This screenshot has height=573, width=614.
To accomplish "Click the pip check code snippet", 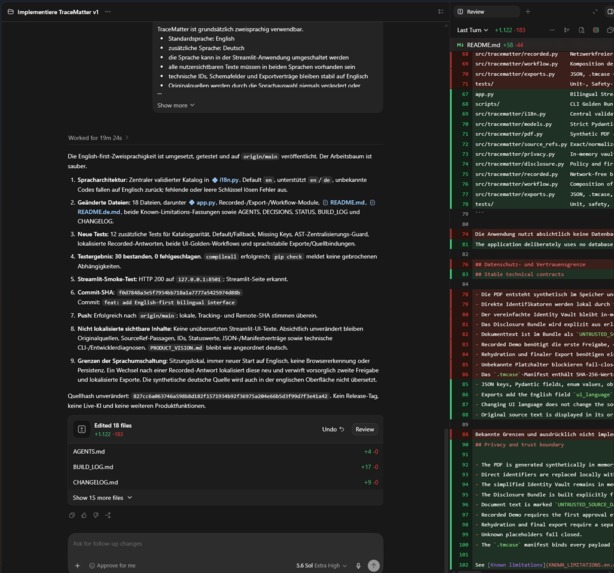I will [288, 257].
